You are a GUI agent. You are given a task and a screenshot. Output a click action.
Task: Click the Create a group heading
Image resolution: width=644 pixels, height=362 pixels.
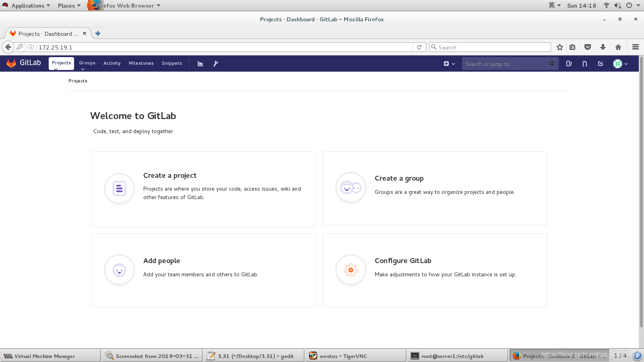pos(399,178)
